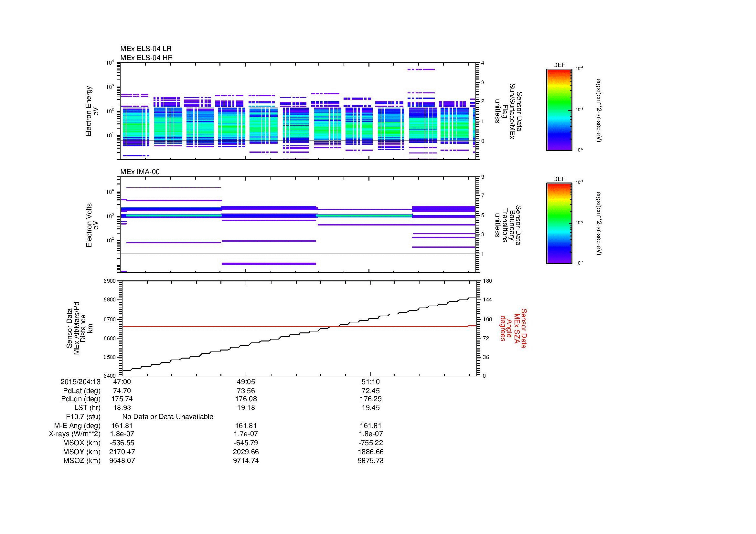The image size is (756, 534).
Task: Click the MSOY value '2170.47'
Action: click(122, 452)
